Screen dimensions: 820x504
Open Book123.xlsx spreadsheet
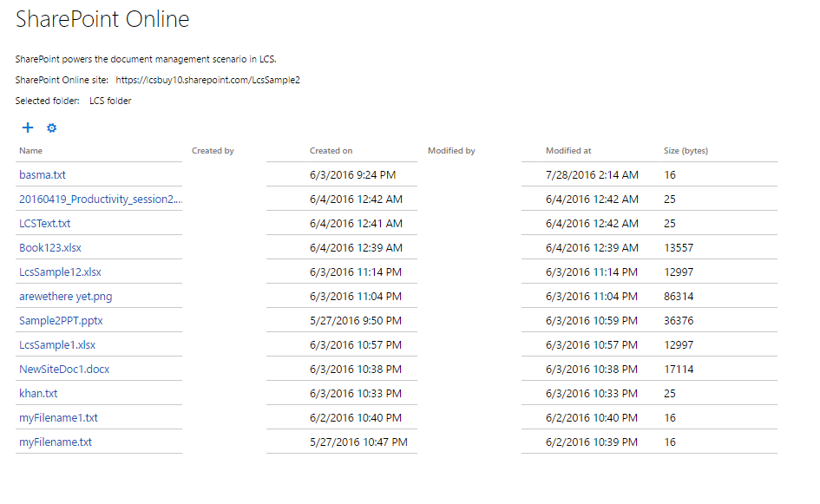(50, 248)
